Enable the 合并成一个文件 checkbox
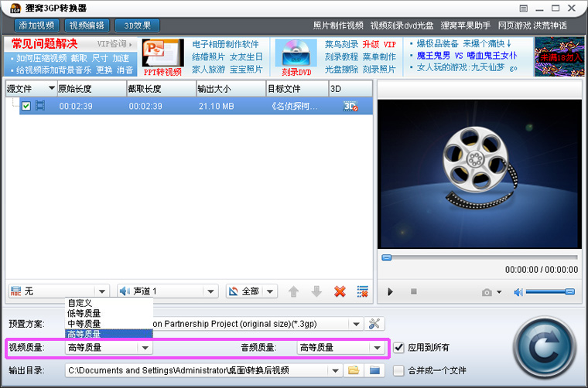The image size is (588, 388). point(398,371)
